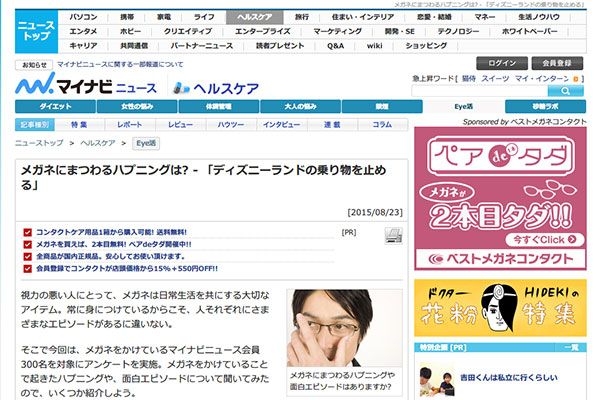600x400 pixels.
Task: Open ホワイトペーパー category
Action: [529, 31]
